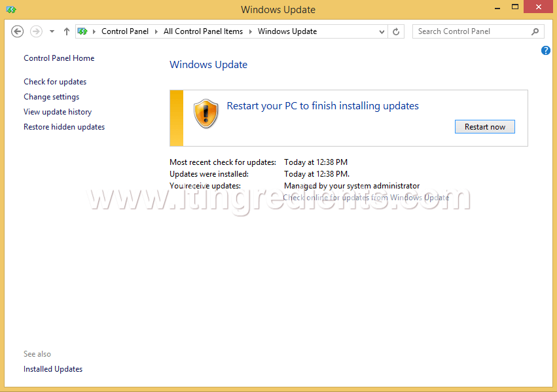
Task: Select Restore hidden updates
Action: click(x=63, y=126)
